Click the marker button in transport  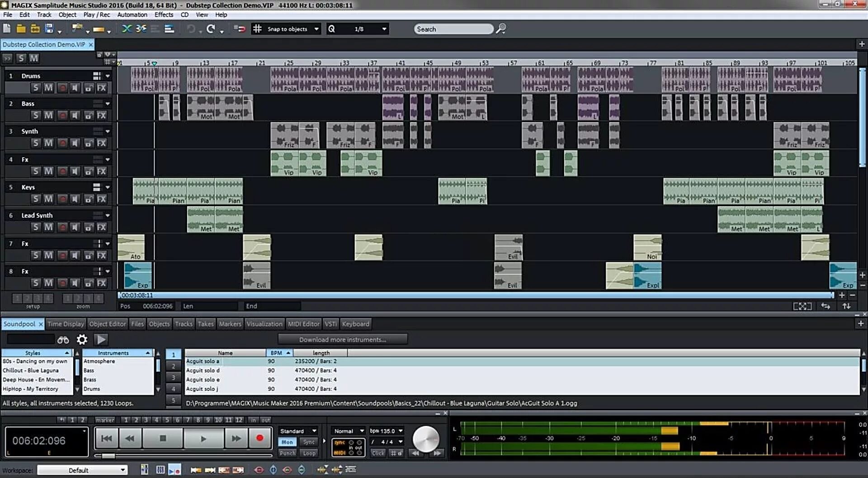(x=105, y=420)
